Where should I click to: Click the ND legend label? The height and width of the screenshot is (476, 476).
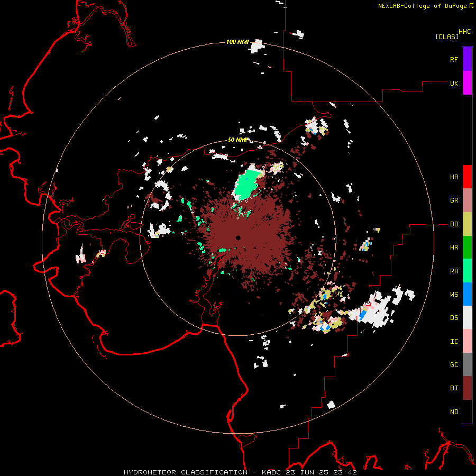pos(454,412)
